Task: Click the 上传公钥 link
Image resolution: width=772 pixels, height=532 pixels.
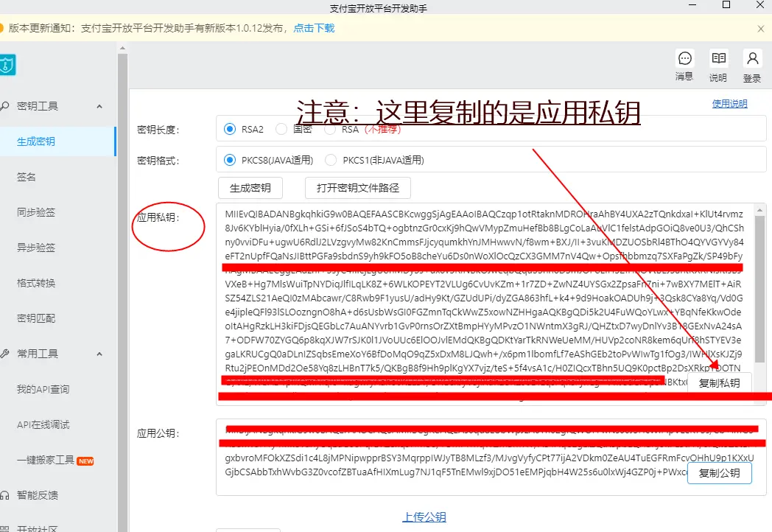Action: [424, 517]
